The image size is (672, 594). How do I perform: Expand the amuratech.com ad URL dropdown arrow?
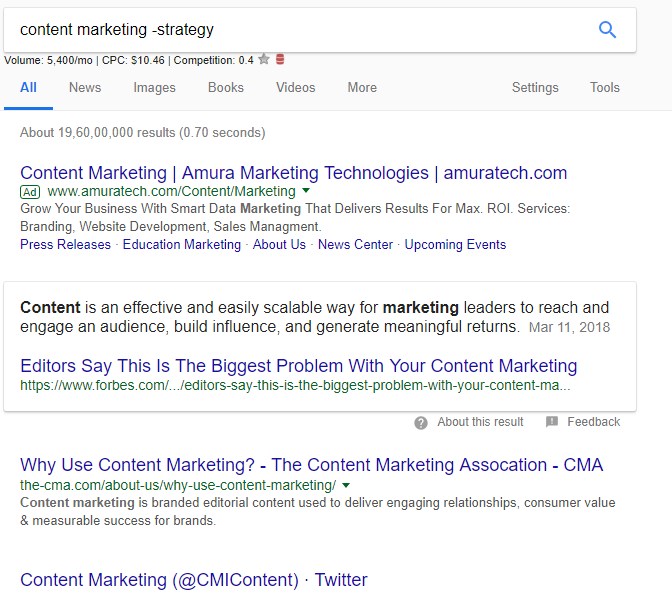306,190
